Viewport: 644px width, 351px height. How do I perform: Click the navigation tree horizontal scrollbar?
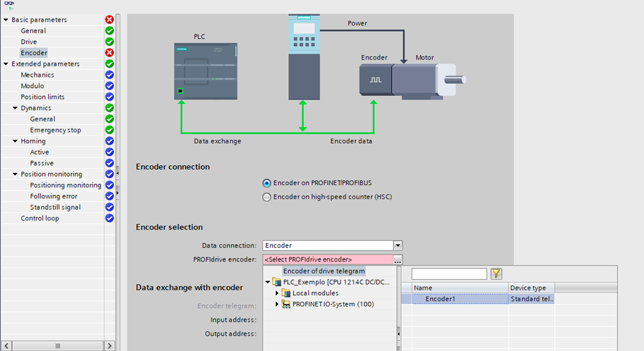click(x=57, y=346)
